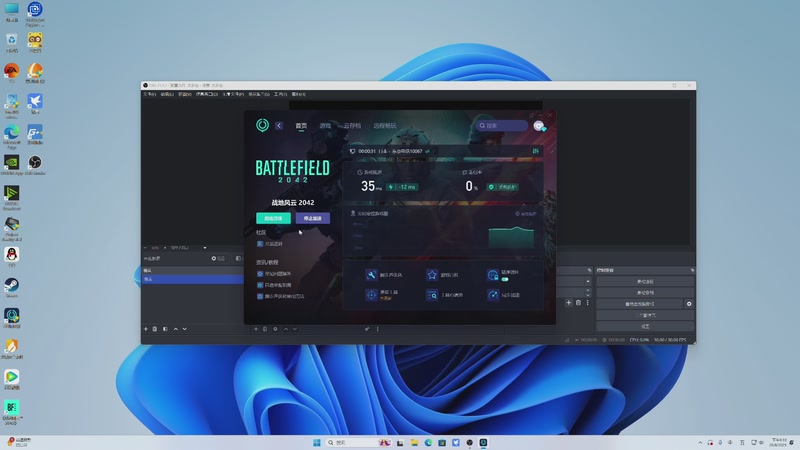Move the scene up with the OBS arrow
This screenshot has height=450, width=800.
(176, 329)
